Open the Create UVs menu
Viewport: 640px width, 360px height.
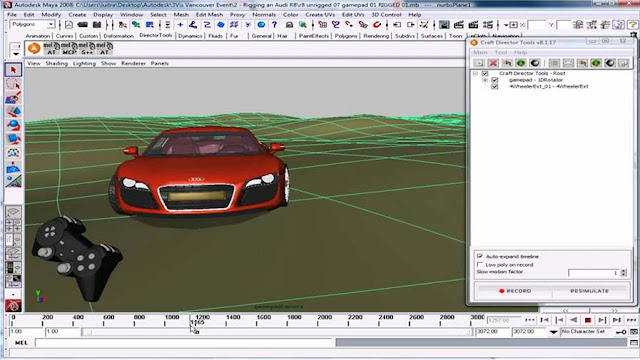pos(320,14)
